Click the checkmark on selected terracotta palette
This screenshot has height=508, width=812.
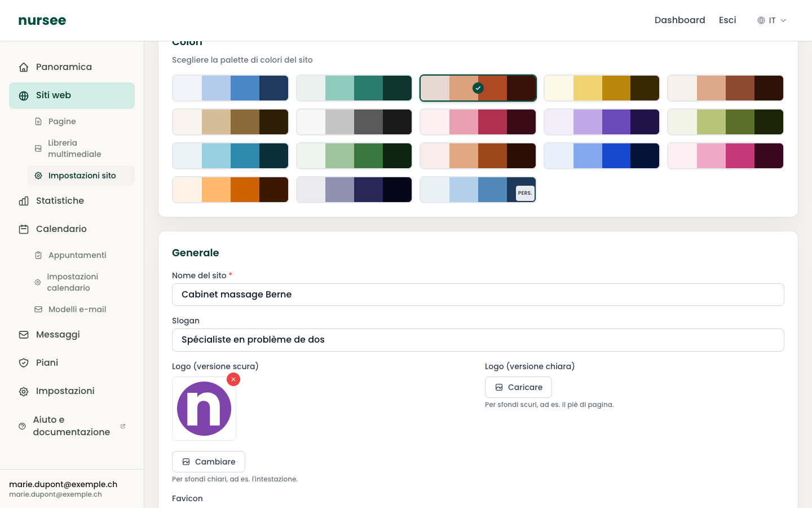[478, 88]
